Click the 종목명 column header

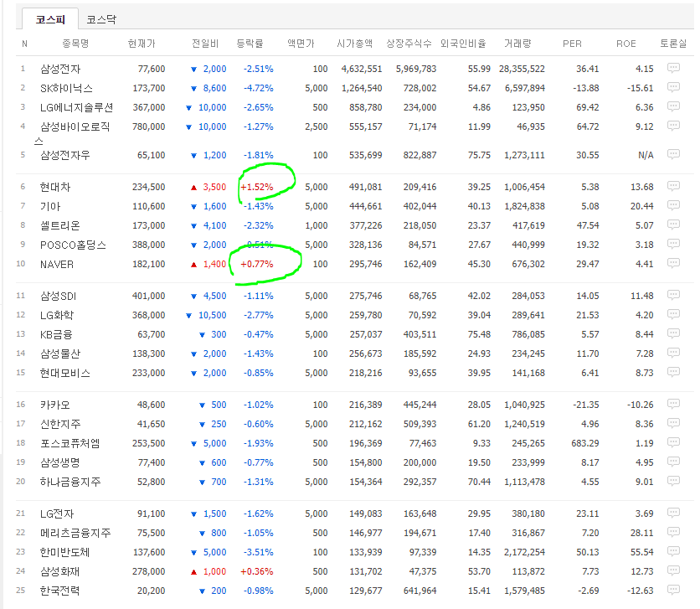tap(75, 44)
